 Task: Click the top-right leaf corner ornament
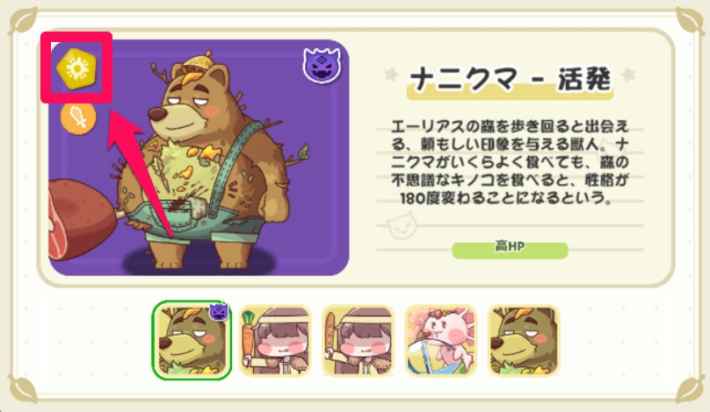(x=690, y=20)
